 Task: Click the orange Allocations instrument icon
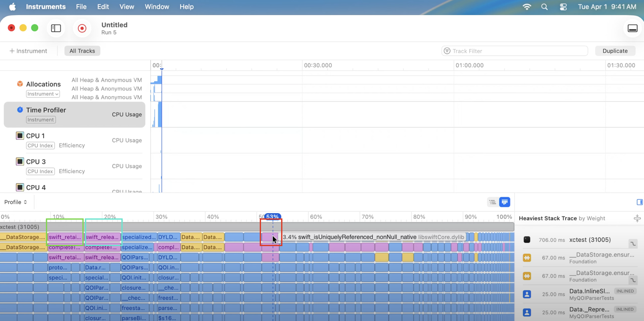click(x=20, y=84)
